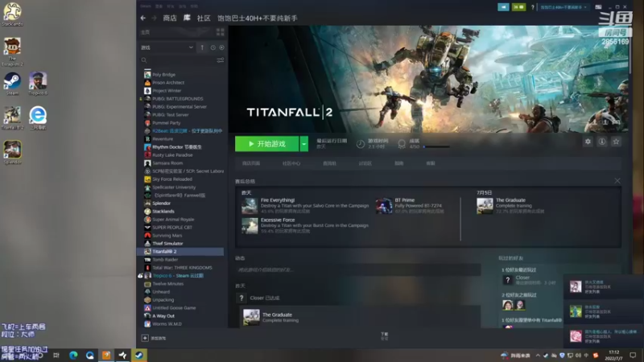Open the downloads manager at bottom center
Image resolution: width=644 pixels, height=362 pixels.
(x=385, y=336)
